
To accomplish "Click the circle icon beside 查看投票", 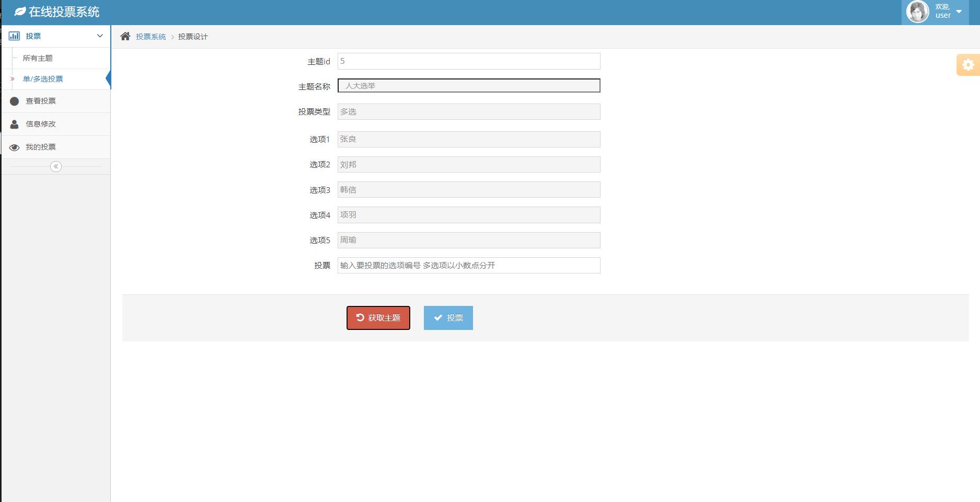I will [x=14, y=101].
